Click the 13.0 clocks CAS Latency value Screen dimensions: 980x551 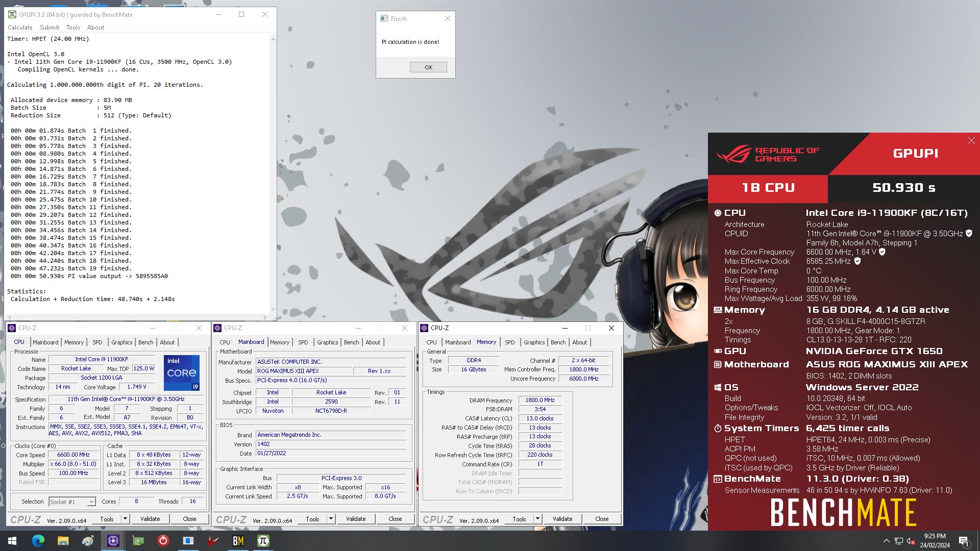coord(540,418)
